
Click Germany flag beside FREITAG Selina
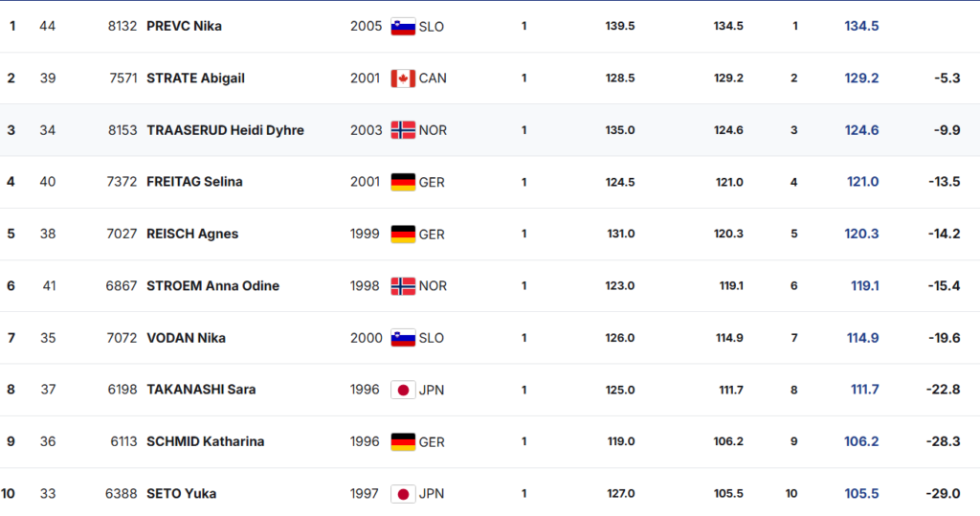click(x=403, y=182)
